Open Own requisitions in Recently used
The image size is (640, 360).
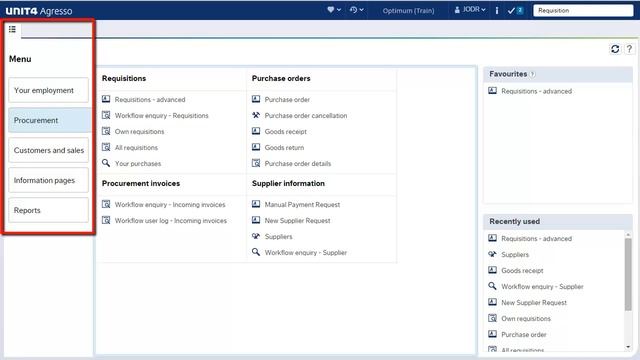tap(526, 318)
